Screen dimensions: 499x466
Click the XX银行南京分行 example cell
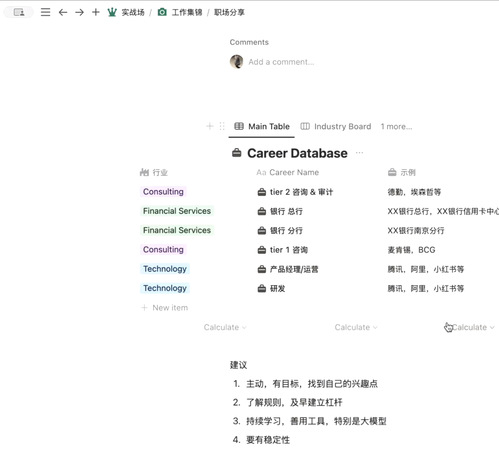click(x=416, y=231)
